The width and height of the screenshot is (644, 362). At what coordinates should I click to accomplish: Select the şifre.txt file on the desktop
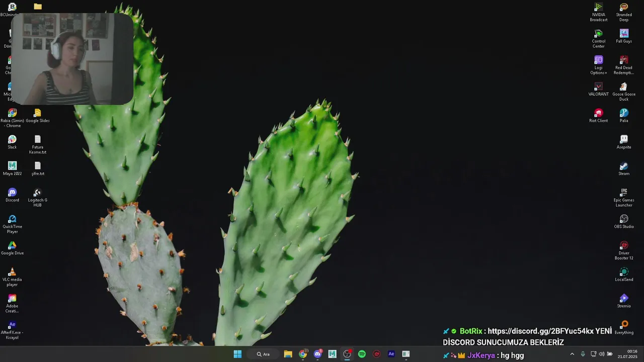38,168
